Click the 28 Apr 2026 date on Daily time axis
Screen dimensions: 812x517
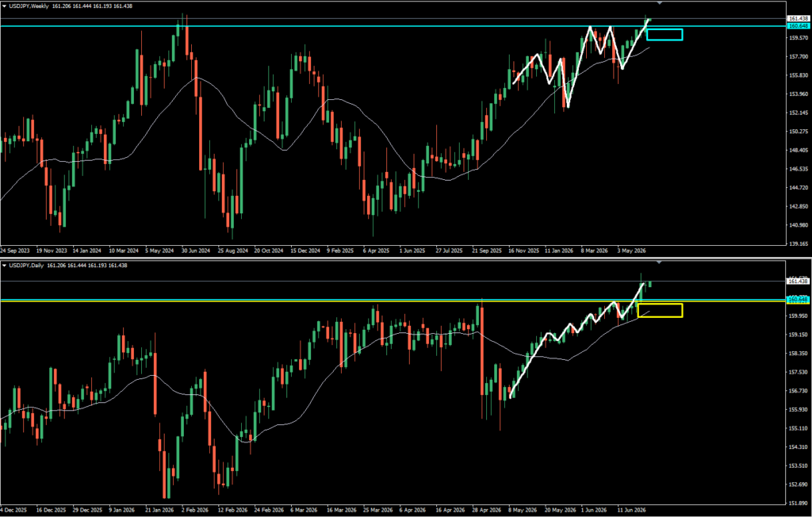[x=487, y=510]
